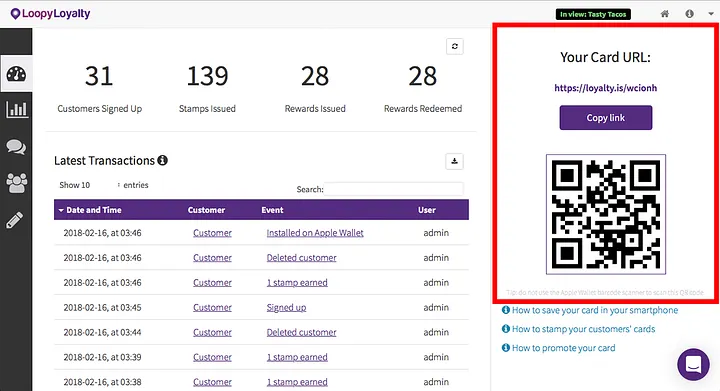Click the home icon in top bar

pyautogui.click(x=664, y=14)
